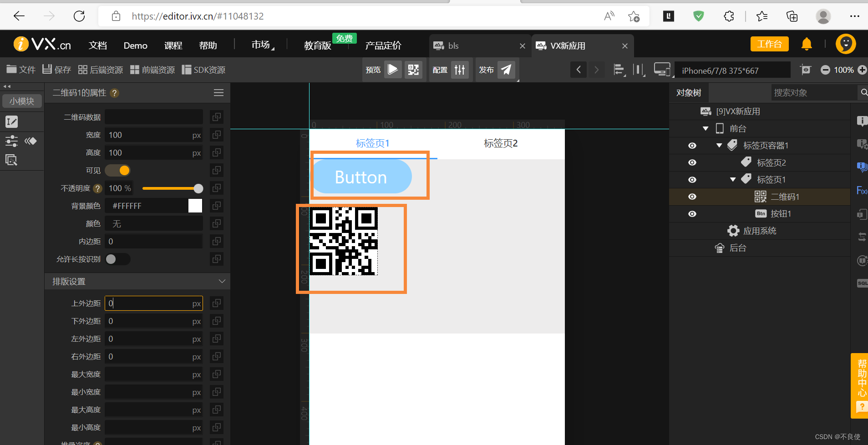
Task: Open the user avatar menu
Action: [x=846, y=44]
